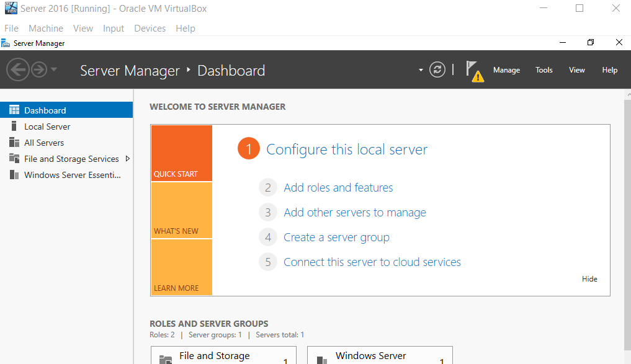The width and height of the screenshot is (631, 364).
Task: Refresh the Server Manager dashboard
Action: [x=437, y=69]
